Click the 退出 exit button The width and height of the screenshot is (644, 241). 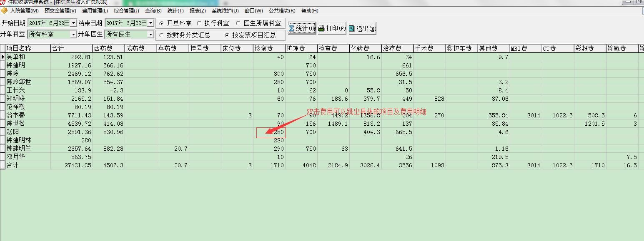362,28
